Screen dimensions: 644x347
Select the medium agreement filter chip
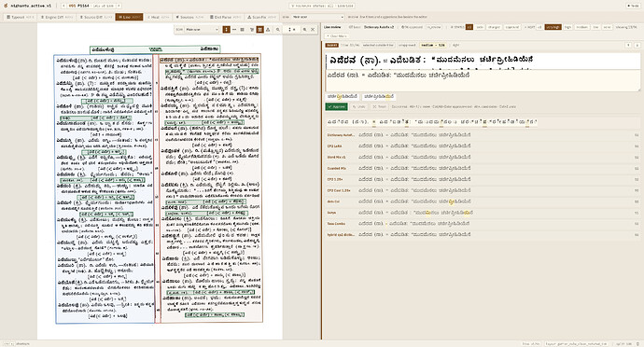581,27
